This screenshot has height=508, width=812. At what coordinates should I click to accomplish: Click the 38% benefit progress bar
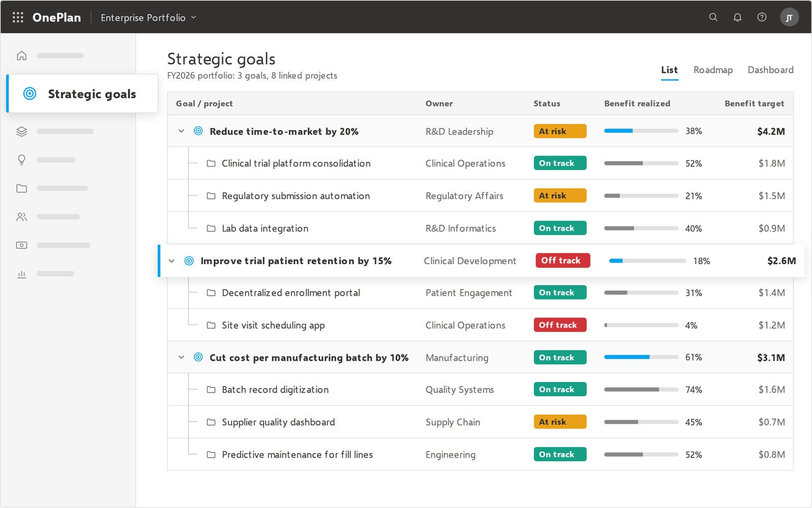[641, 131]
